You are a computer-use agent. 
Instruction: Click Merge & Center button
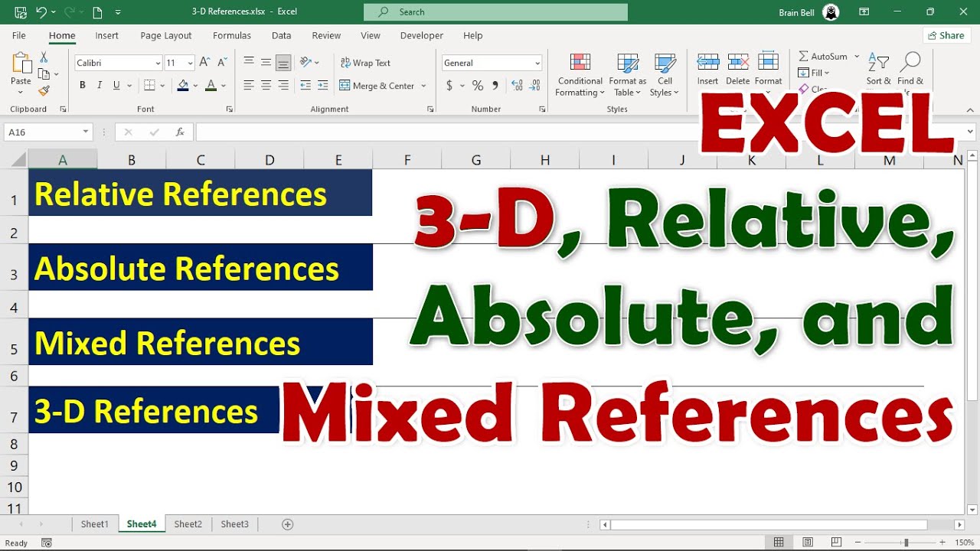377,86
